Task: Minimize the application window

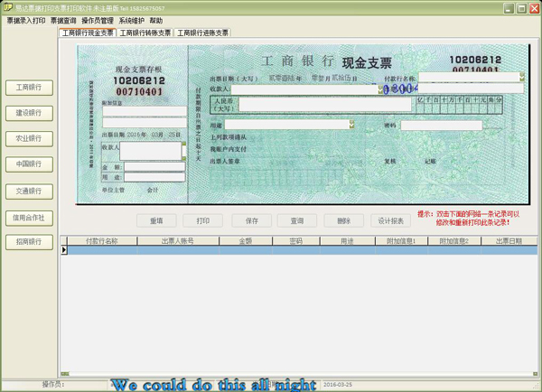Action: [x=509, y=8]
